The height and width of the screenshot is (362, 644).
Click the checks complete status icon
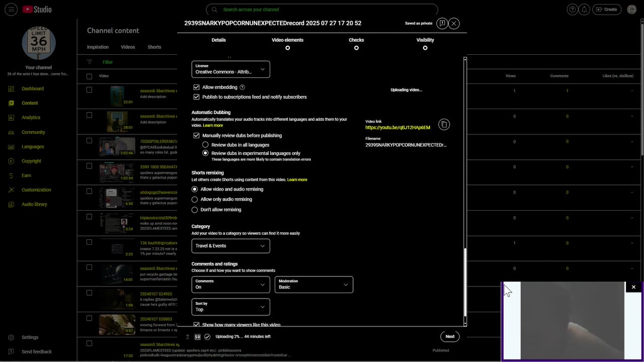pos(207,337)
